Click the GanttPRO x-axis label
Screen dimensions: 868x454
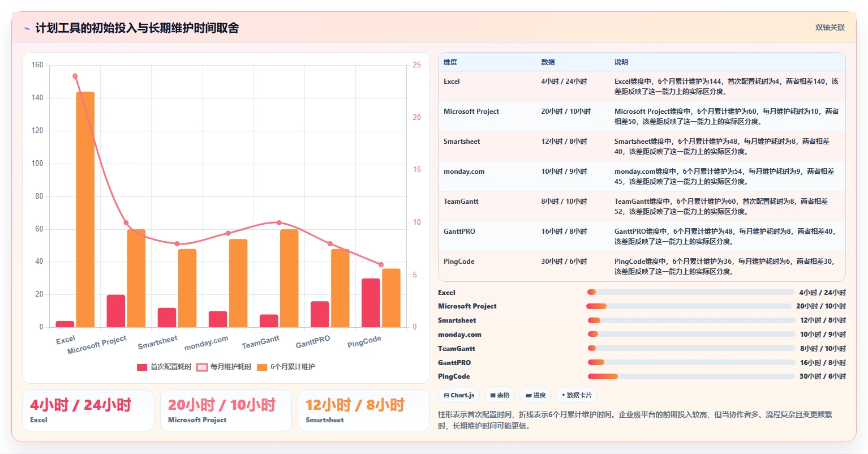(313, 342)
